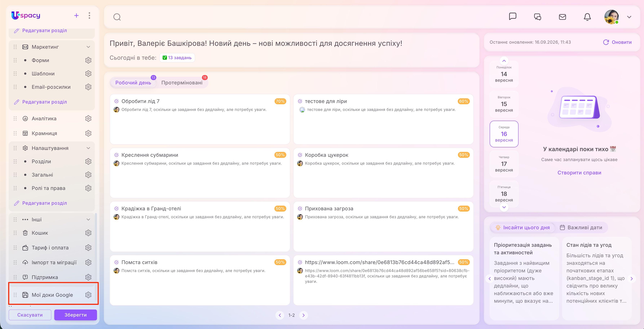The height and width of the screenshot is (329, 644).
Task: Open gear for Ролі та права
Action: [88, 188]
